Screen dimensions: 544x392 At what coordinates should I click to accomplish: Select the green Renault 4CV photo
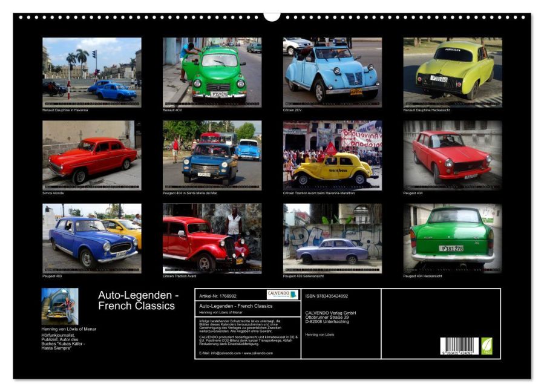(212, 72)
